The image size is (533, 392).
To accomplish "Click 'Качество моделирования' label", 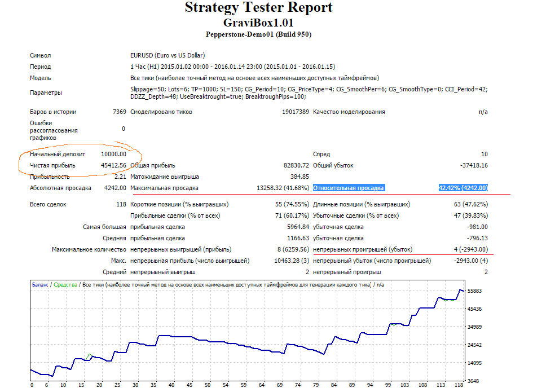I will click(349, 112).
